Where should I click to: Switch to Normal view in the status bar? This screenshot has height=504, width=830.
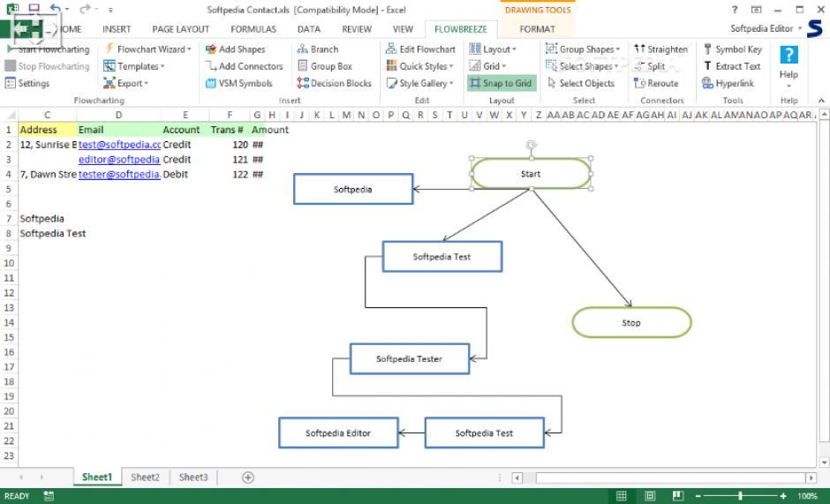coord(622,496)
